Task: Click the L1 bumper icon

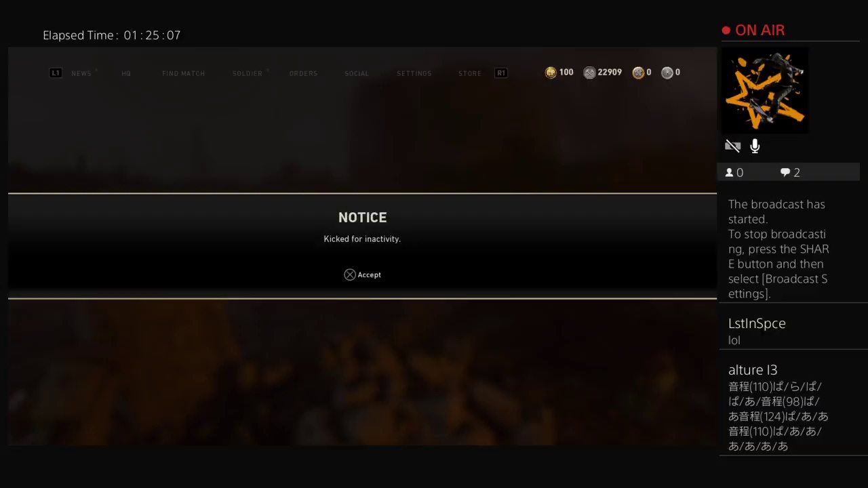Action: tap(56, 73)
